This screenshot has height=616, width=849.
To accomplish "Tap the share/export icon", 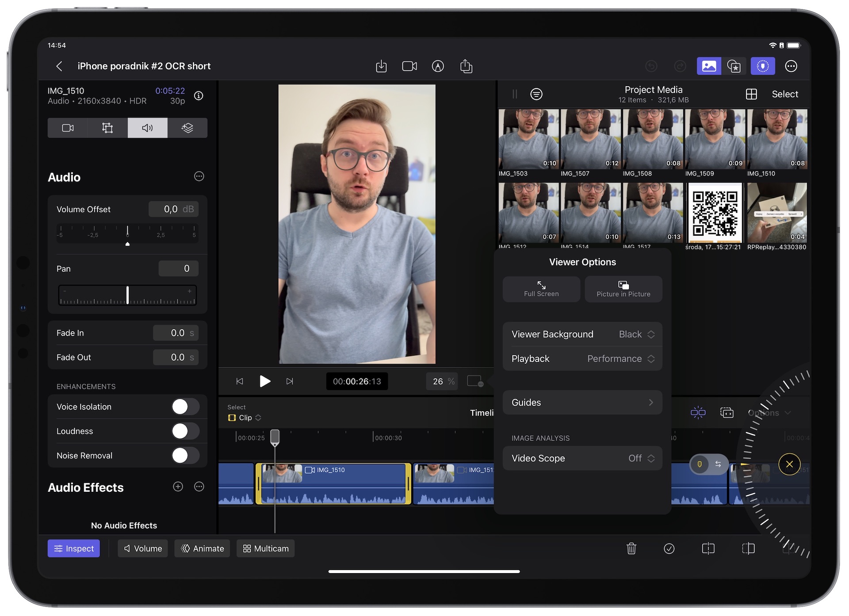I will tap(466, 66).
